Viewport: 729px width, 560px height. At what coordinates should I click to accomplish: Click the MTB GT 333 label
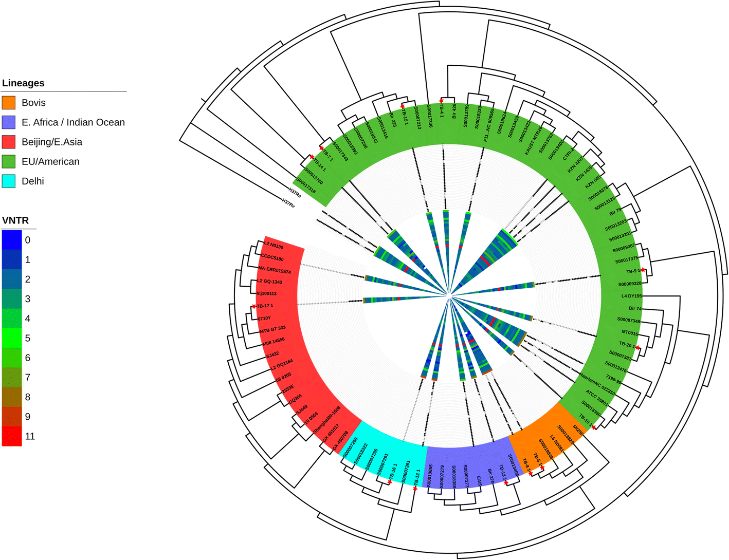click(272, 329)
